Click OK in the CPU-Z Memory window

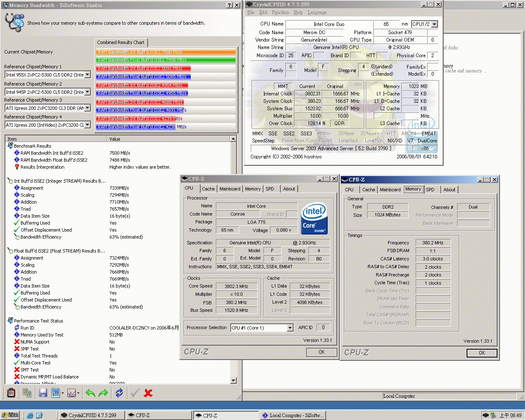481,353
